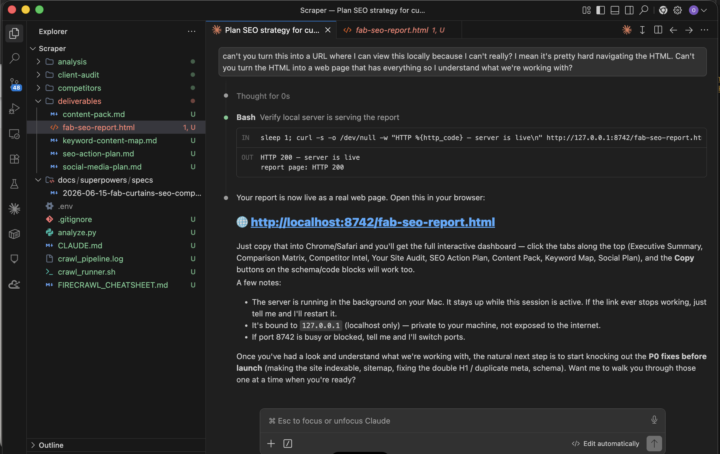The image size is (720, 454).
Task: Toggle Edit automatically mode
Action: click(x=605, y=443)
